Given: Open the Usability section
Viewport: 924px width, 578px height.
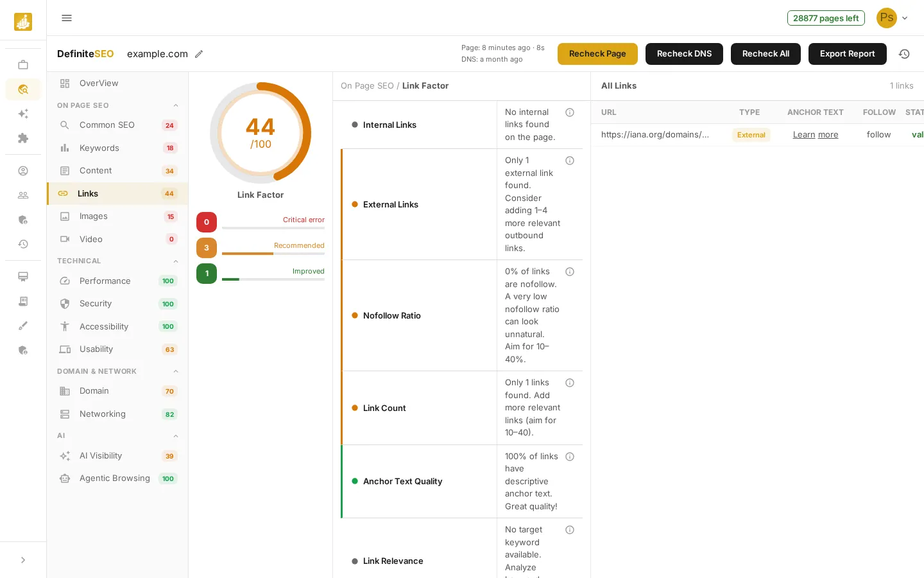Looking at the screenshot, I should tap(117, 349).
